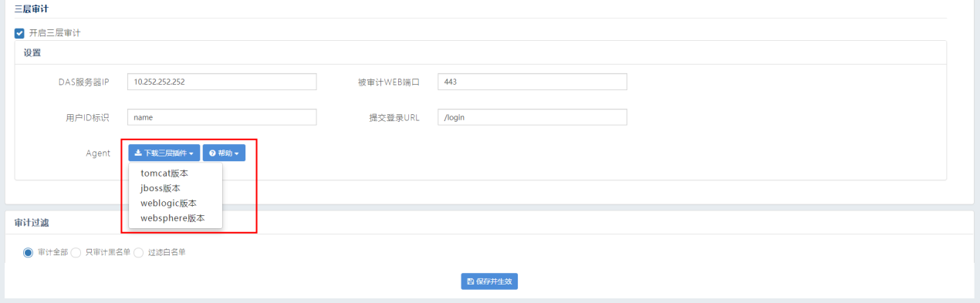Click the 被审计WEB端口 field with 443

[x=532, y=82]
